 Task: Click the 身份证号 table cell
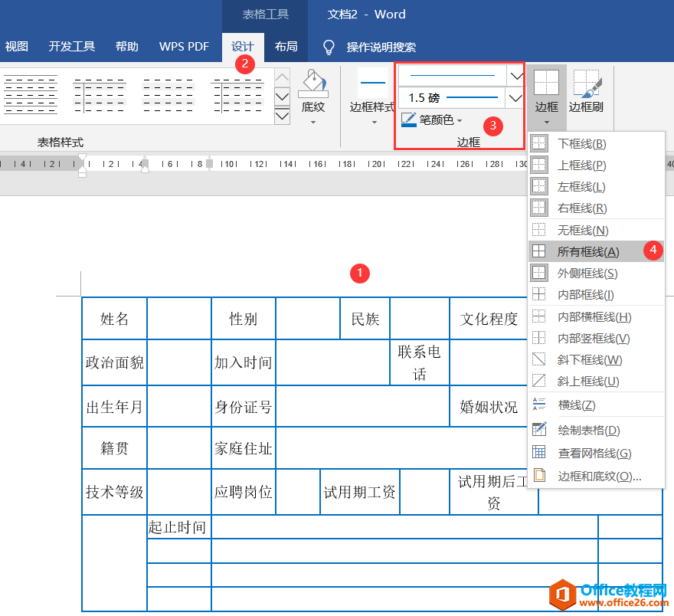click(x=244, y=406)
